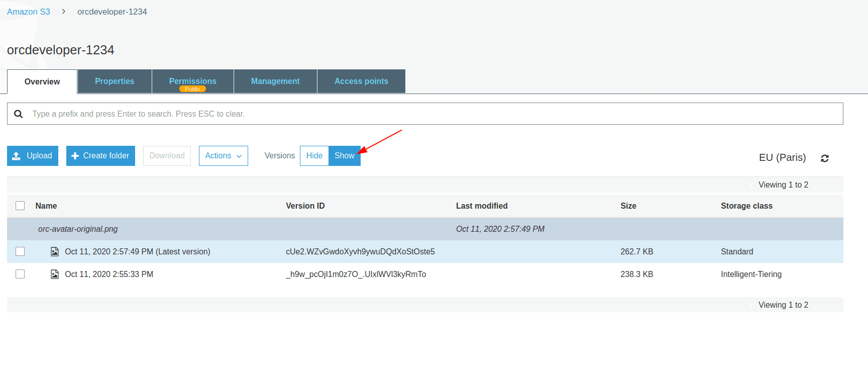Click the Version ID column header
This screenshot has height=366, width=868.
tap(305, 206)
